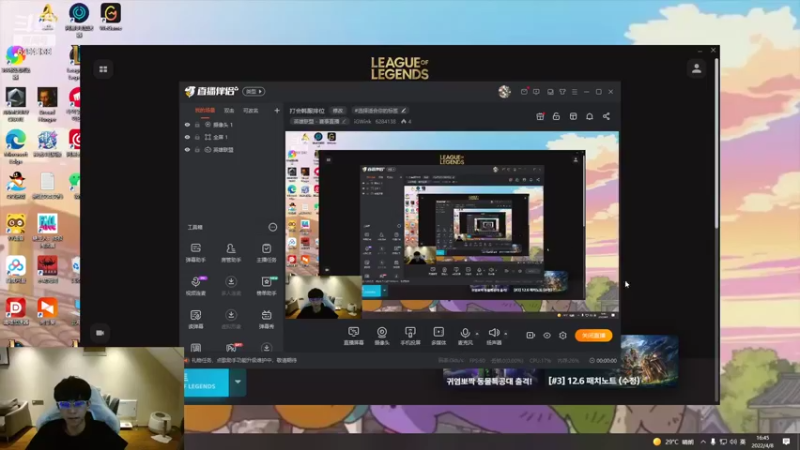Switch to 我的场景 scene tab
The width and height of the screenshot is (800, 450).
[x=205, y=110]
